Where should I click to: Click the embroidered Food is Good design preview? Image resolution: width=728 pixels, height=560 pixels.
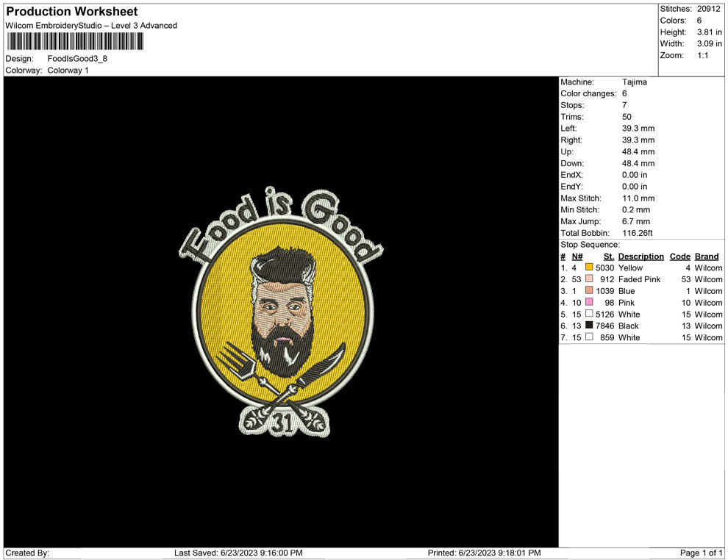[x=281, y=312]
